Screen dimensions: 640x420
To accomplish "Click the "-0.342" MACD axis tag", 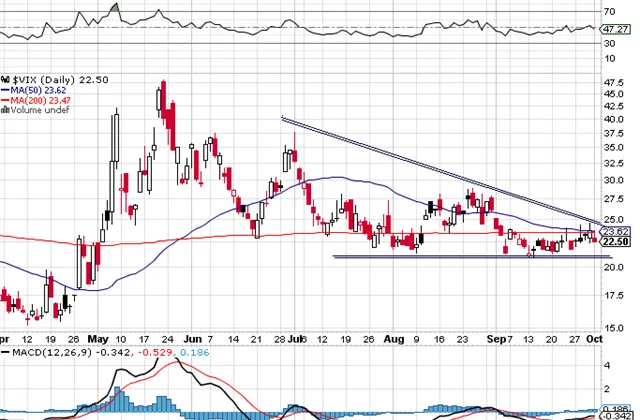I will pyautogui.click(x=616, y=416).
